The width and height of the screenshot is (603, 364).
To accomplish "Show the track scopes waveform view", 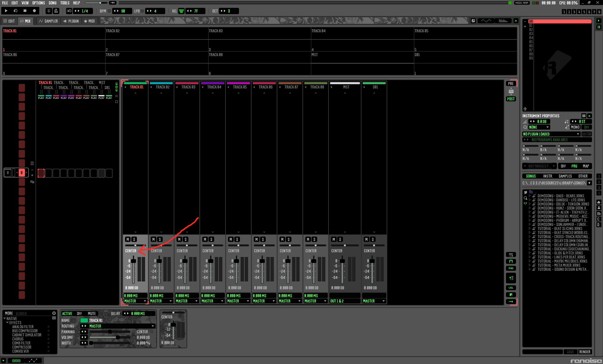I will point(486,21).
